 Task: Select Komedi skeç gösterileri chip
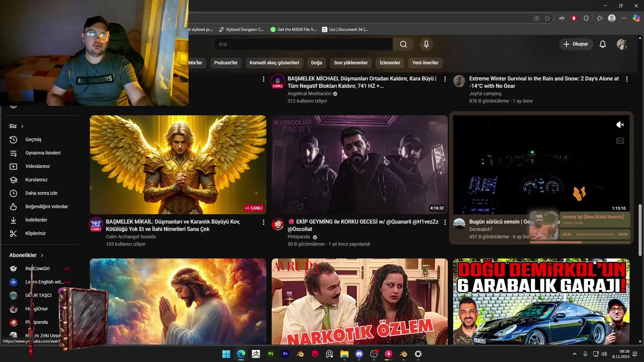click(274, 63)
